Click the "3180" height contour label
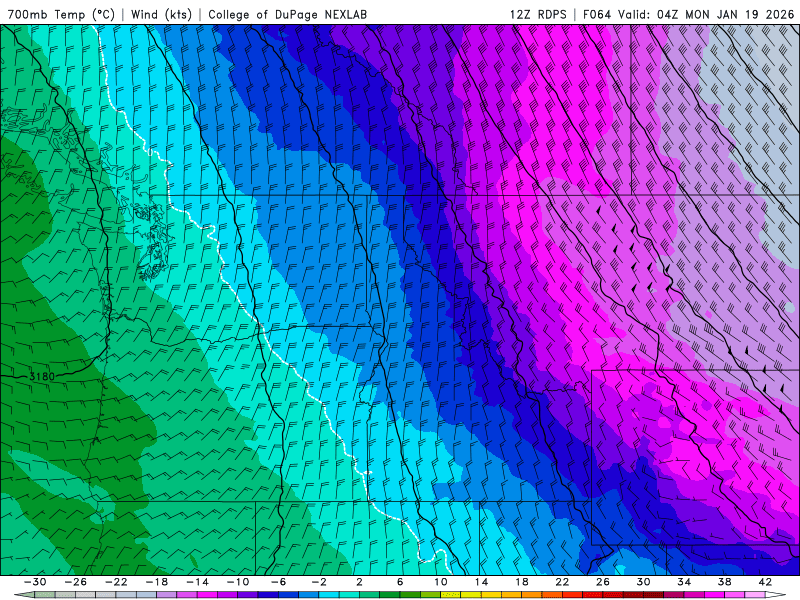The height and width of the screenshot is (600, 800). [42, 377]
